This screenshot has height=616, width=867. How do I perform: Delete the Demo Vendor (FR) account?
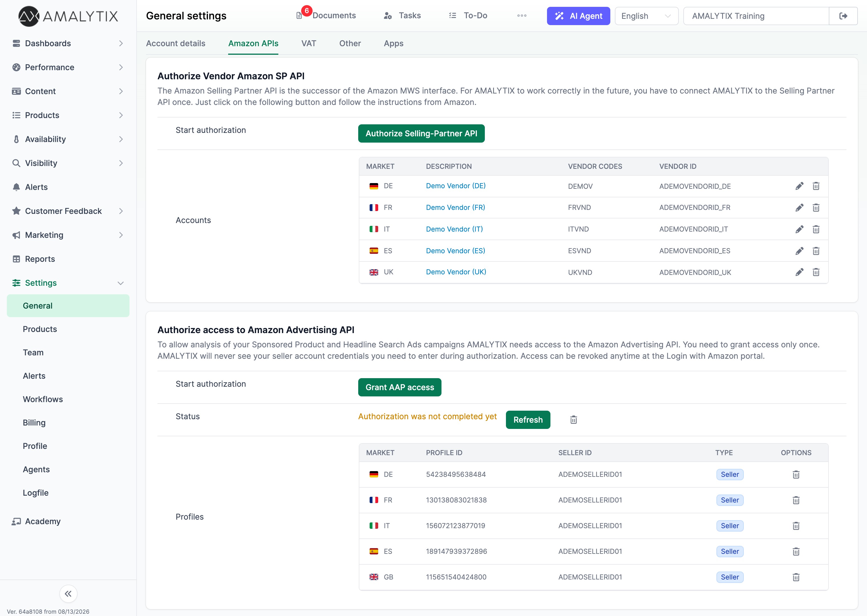point(816,208)
